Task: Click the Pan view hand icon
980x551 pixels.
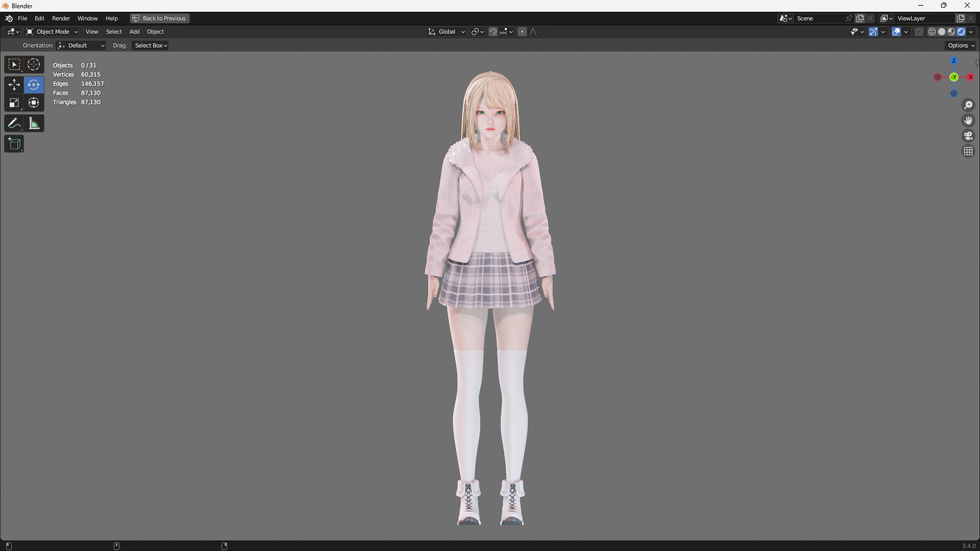Action: coord(968,120)
